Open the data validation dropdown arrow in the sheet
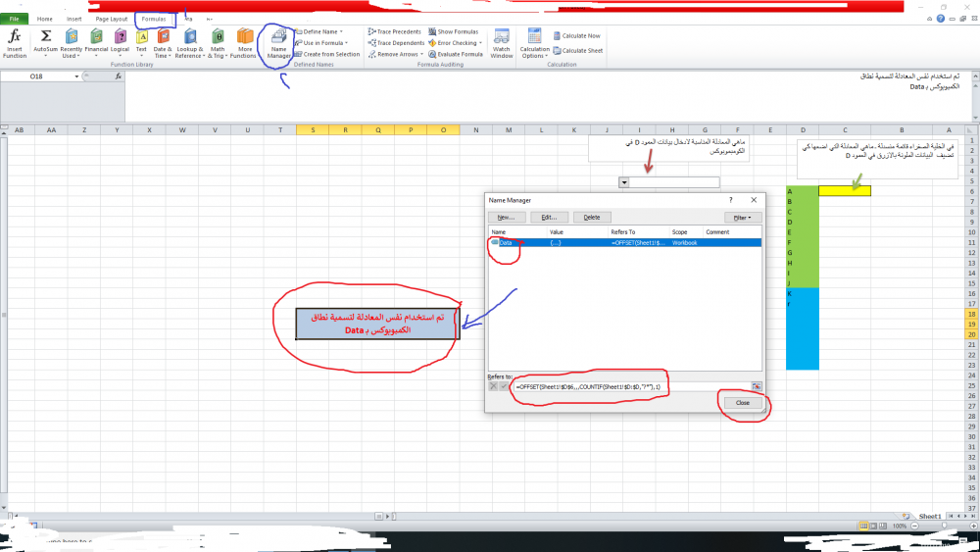 coord(623,182)
